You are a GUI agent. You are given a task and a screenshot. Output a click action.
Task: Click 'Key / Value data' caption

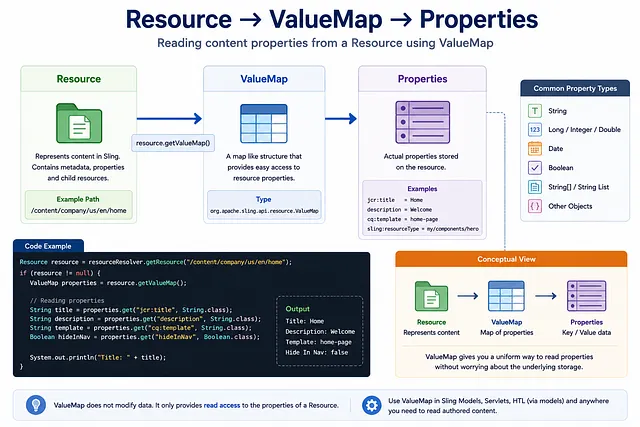tap(587, 332)
